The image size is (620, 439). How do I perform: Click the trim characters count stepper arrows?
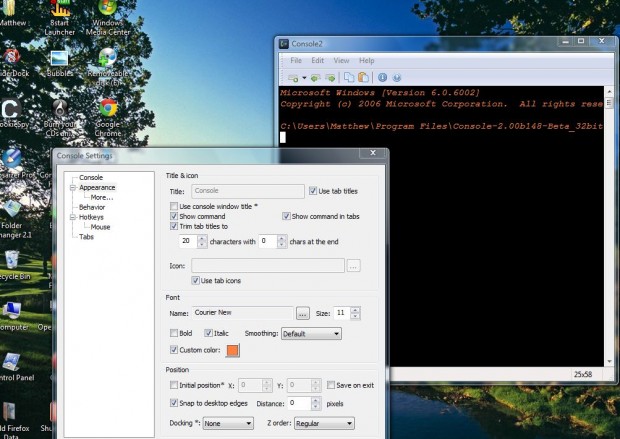[x=202, y=241]
